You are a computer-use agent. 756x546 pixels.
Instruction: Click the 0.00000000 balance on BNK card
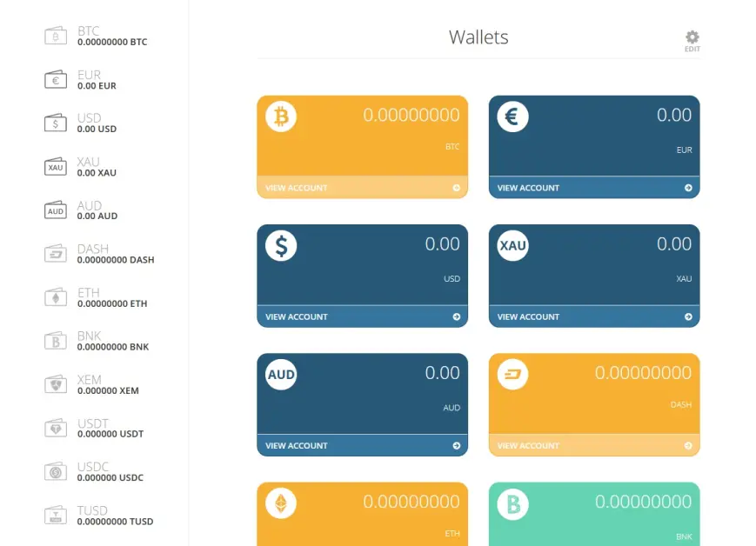click(x=643, y=503)
